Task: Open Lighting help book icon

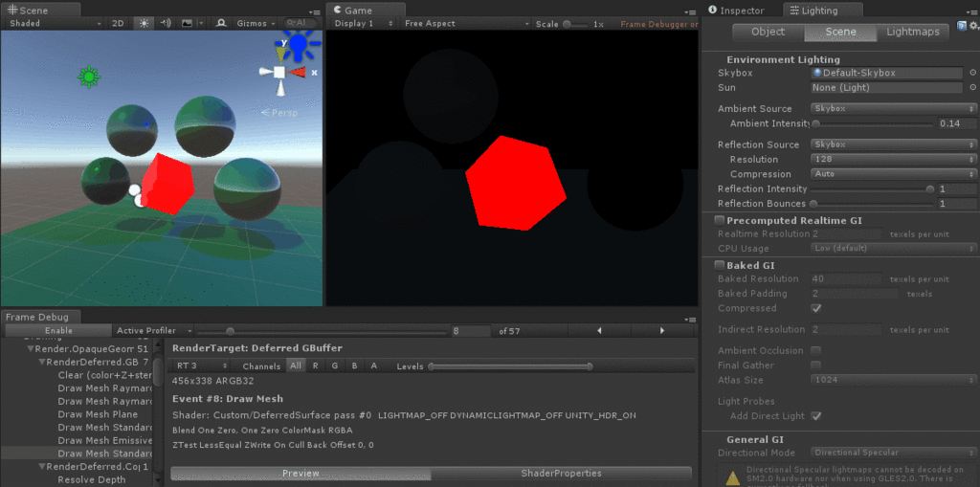Action: coord(962,26)
